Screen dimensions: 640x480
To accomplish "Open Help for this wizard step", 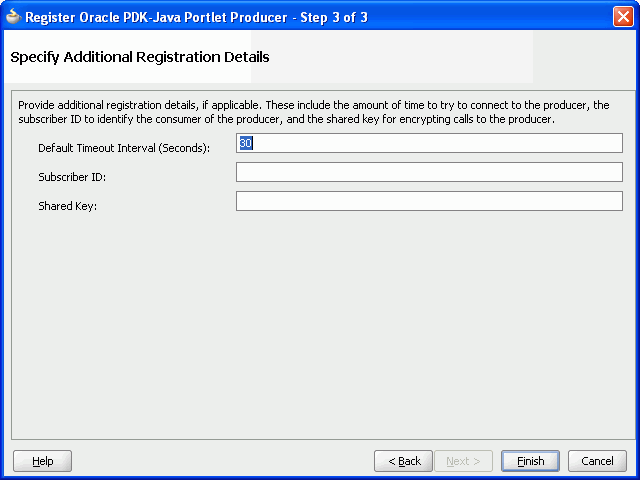I will click(x=42, y=461).
